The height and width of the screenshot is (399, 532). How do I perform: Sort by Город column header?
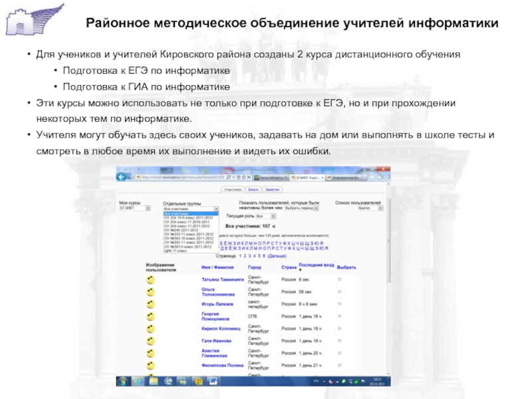(x=255, y=267)
